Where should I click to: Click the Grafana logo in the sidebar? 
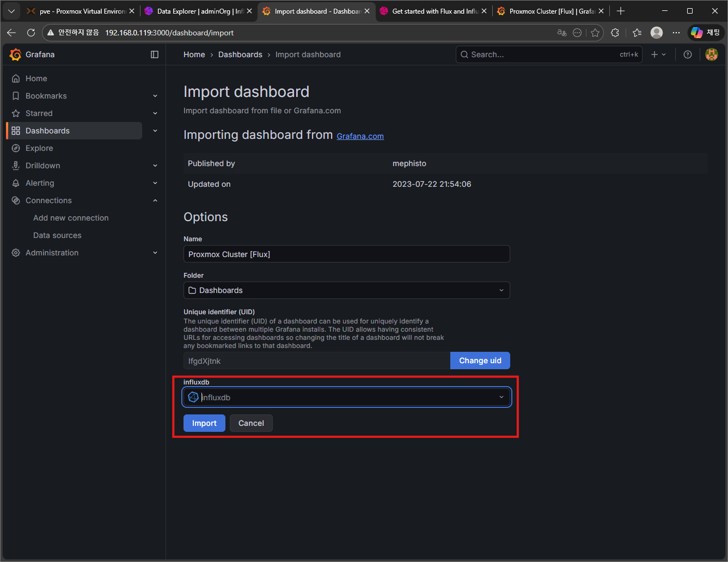tap(16, 54)
